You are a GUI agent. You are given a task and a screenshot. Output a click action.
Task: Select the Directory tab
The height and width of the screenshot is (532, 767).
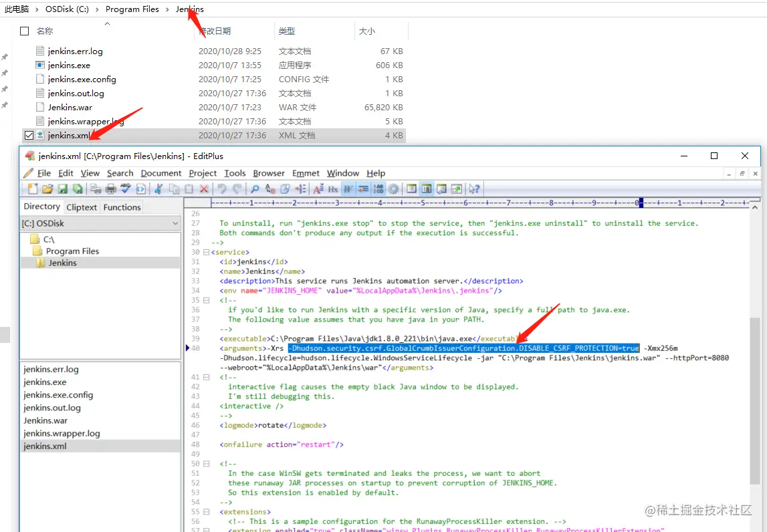click(41, 207)
